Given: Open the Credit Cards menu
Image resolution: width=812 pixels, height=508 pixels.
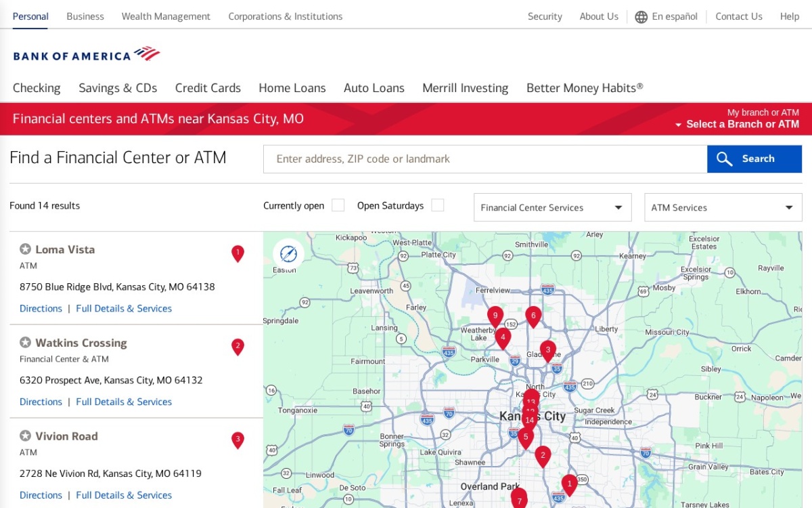Looking at the screenshot, I should pos(208,88).
